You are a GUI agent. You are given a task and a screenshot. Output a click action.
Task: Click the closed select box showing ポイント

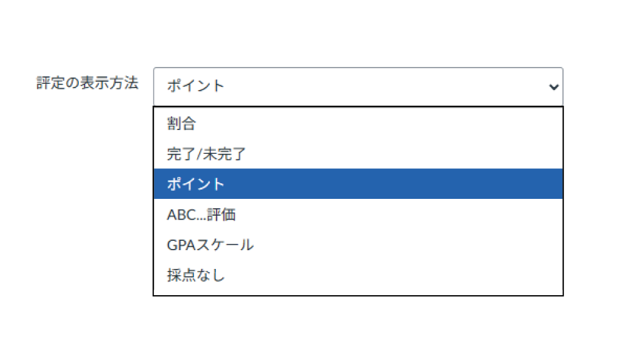[x=357, y=87]
